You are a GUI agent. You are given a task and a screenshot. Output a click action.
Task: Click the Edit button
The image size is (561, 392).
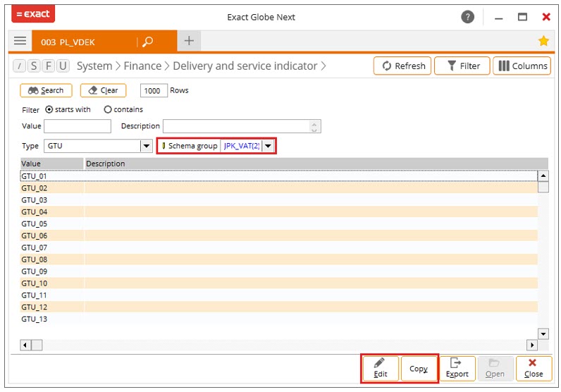(381, 369)
